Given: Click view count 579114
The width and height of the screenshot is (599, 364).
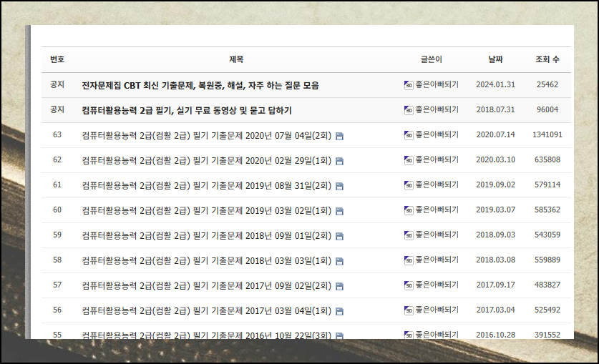Looking at the screenshot, I should 547,185.
